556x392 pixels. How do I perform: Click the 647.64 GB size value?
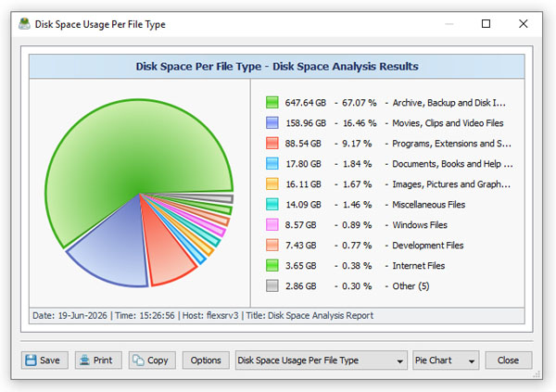coord(305,103)
